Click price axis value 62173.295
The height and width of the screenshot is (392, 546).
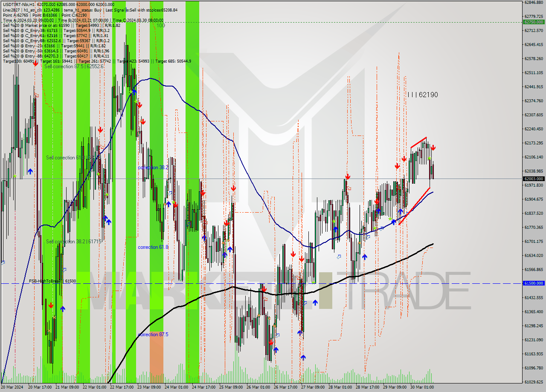[x=534, y=143]
